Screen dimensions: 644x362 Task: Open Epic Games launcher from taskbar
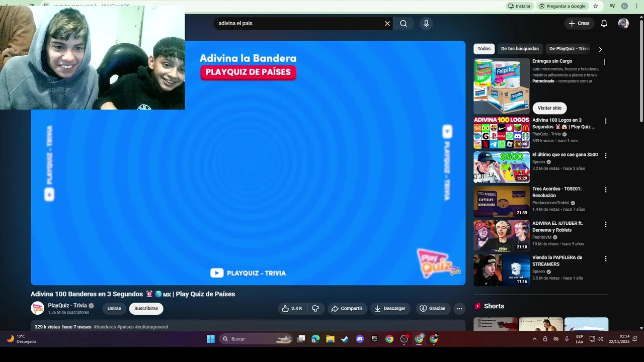pyautogui.click(x=374, y=339)
